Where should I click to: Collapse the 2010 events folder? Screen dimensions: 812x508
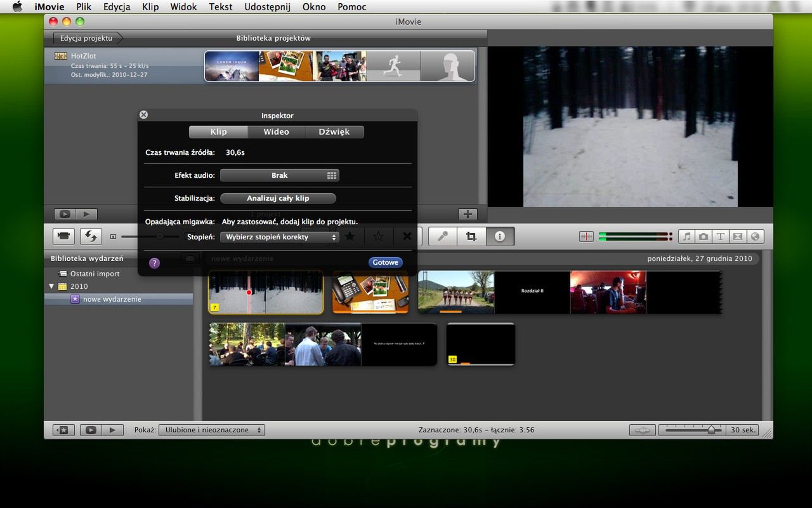coord(51,286)
